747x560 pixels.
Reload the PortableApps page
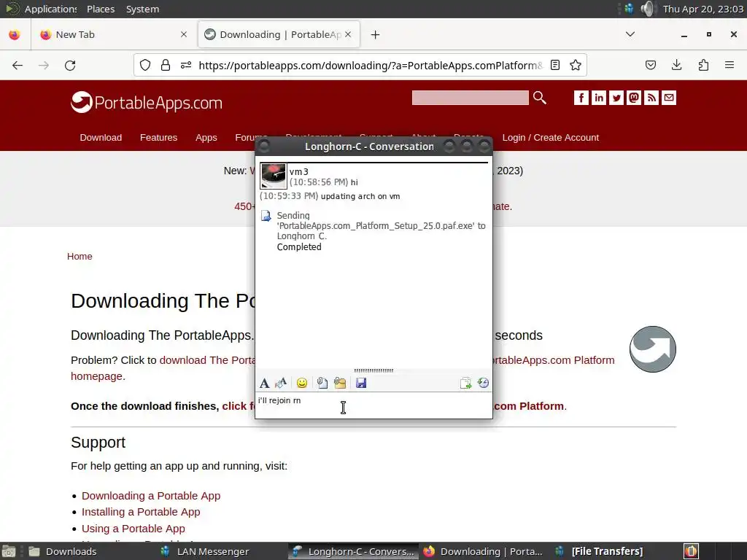[x=70, y=65]
